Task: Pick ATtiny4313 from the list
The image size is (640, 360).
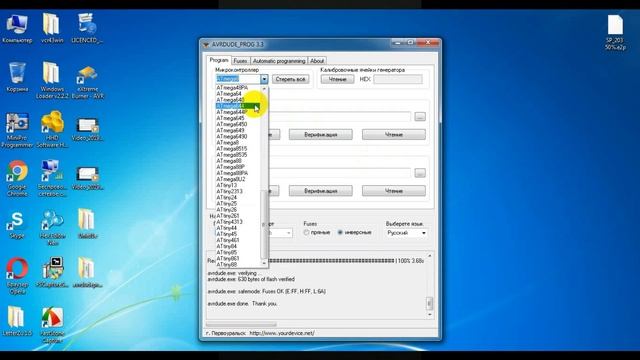Action: (238, 222)
